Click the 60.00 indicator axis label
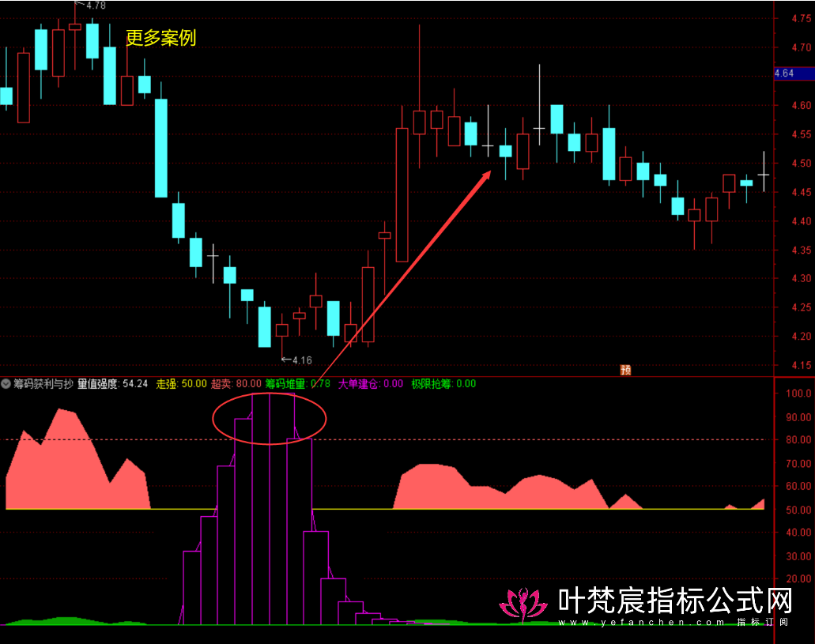 pyautogui.click(x=798, y=487)
